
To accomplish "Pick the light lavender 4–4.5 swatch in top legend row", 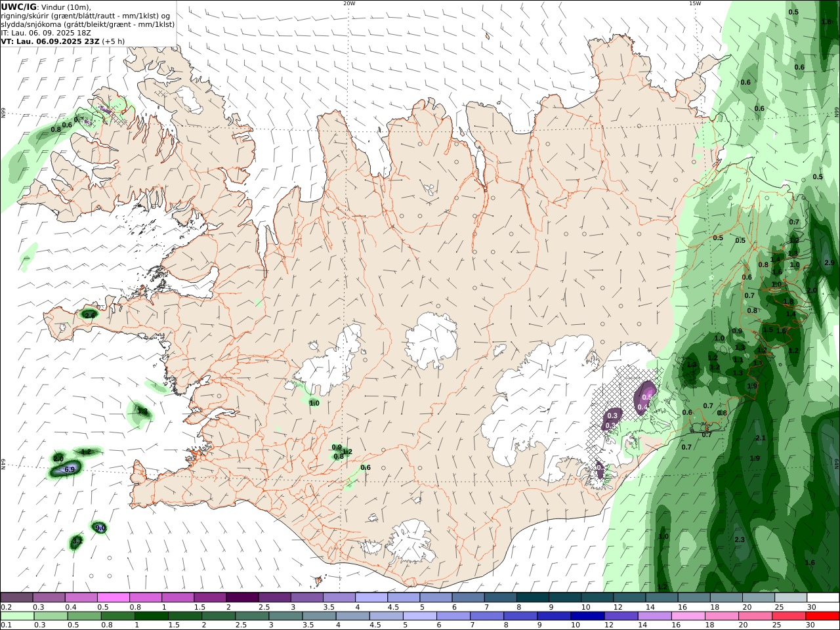I will 371,597.
